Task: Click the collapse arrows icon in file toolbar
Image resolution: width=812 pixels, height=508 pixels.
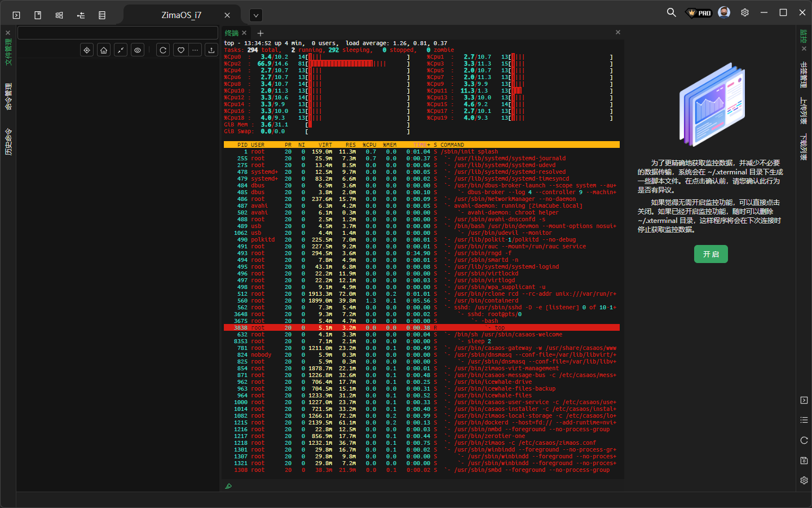Action: 121,50
